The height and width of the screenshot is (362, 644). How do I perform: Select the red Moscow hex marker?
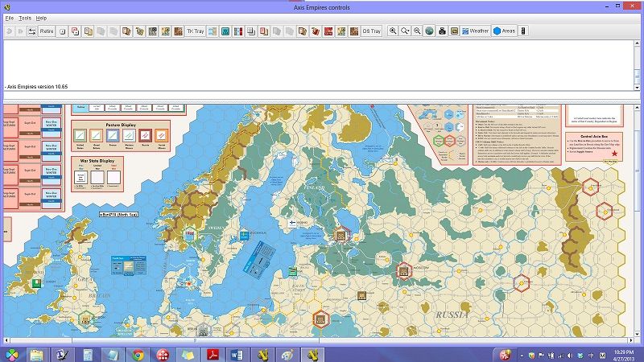[x=404, y=271]
